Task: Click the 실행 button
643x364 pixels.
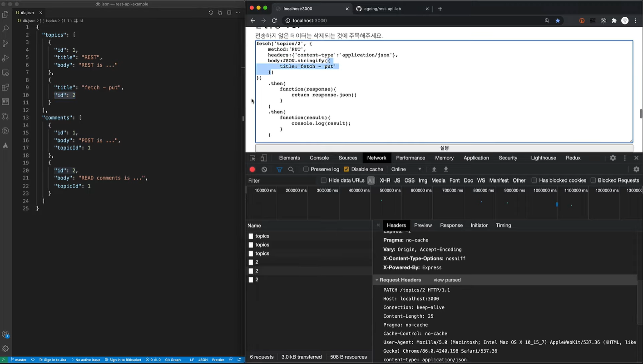Action: [x=444, y=148]
